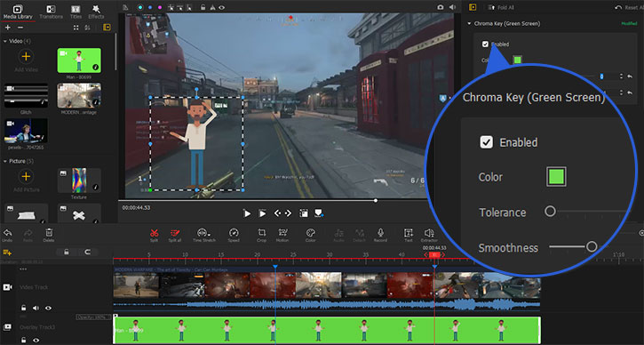
Task: Toggle the timeline lock button
Action: tap(67, 252)
